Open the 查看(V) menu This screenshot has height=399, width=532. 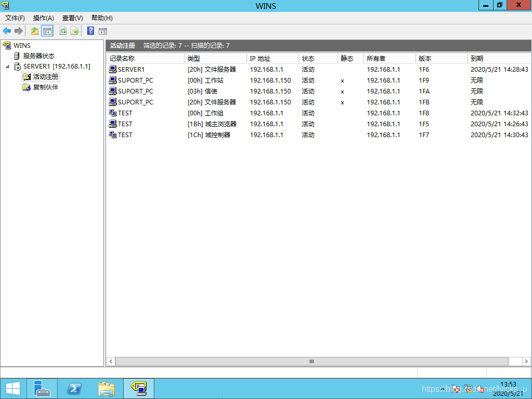73,18
